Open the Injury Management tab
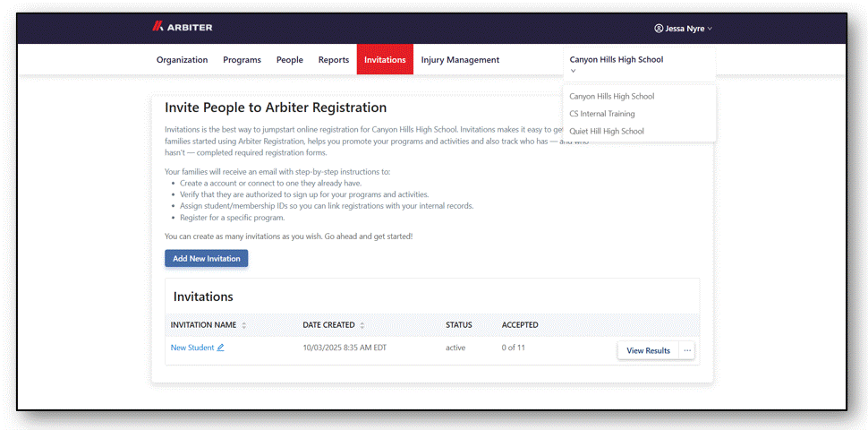Viewport: 868px width, 430px height. coord(460,60)
